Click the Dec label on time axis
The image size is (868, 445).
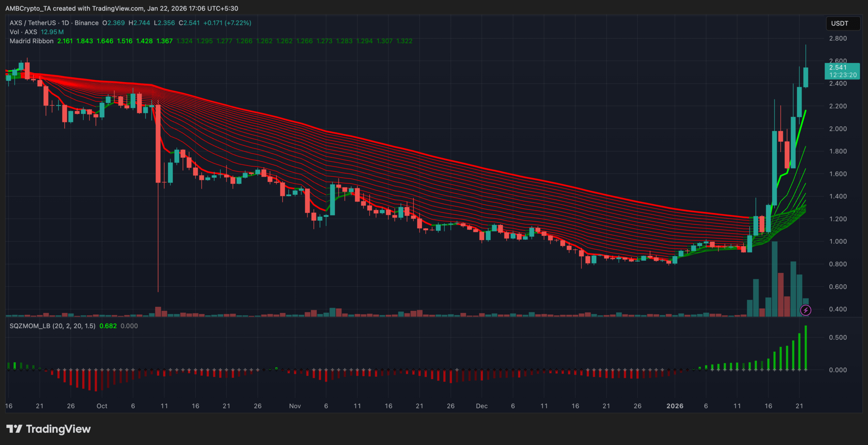tap(481, 406)
